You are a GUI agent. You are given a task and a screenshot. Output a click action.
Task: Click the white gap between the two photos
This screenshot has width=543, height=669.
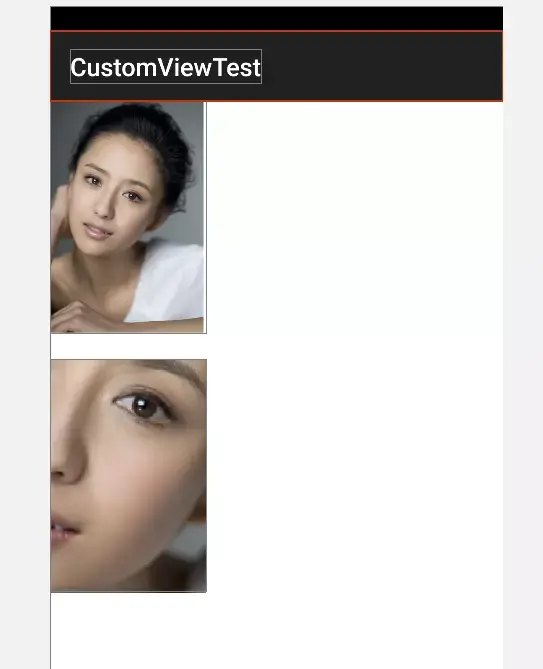128,346
